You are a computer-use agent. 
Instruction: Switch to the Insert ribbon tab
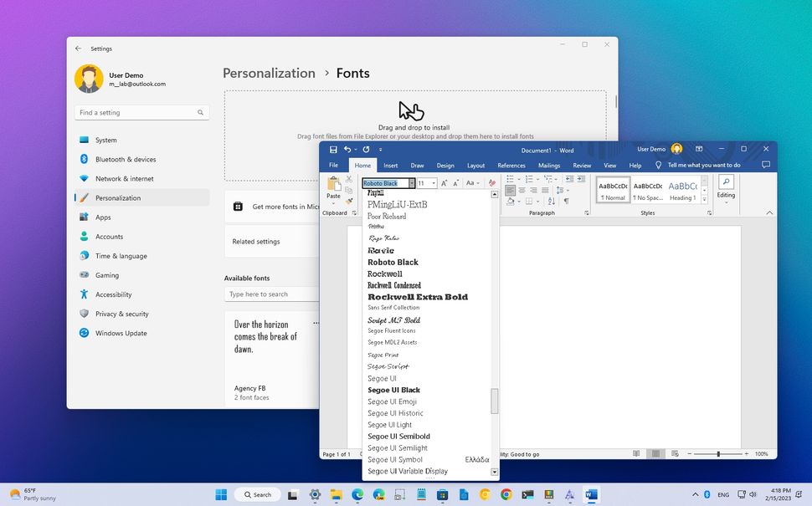pos(390,165)
